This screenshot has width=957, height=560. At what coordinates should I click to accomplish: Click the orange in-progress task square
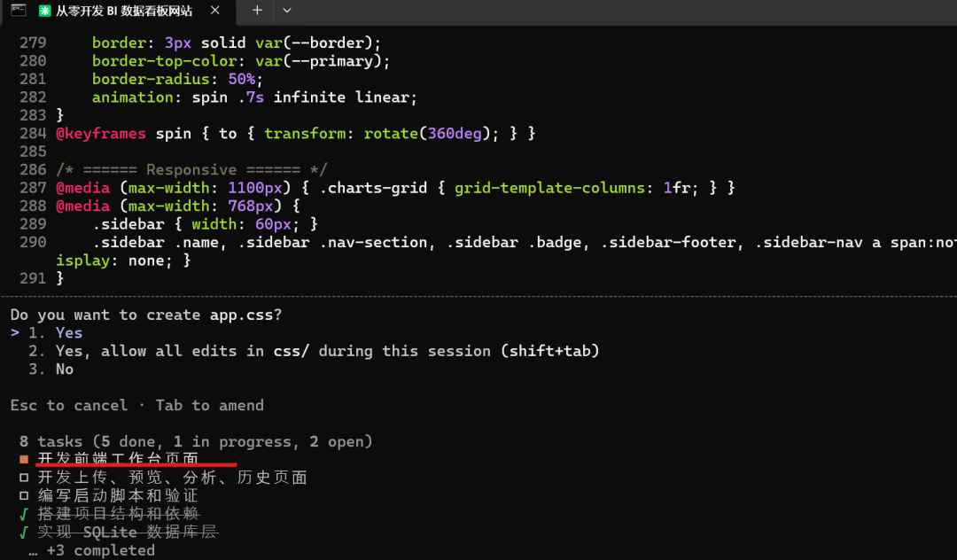point(24,459)
